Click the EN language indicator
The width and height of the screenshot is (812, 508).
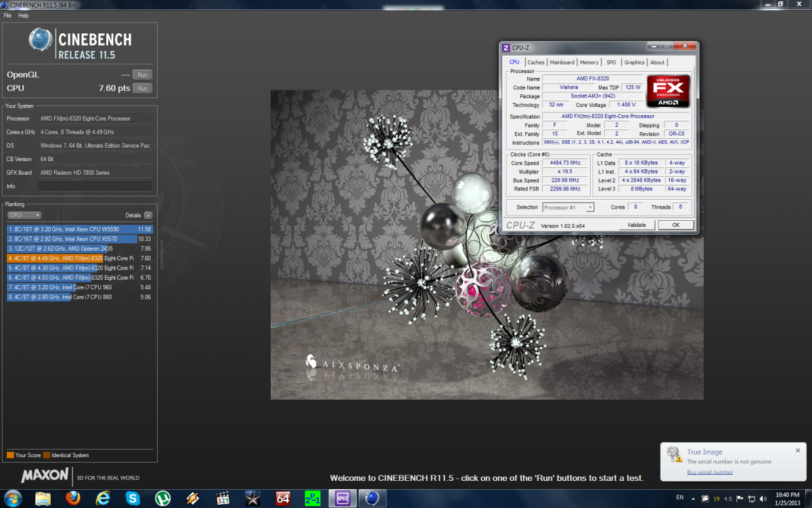point(680,499)
